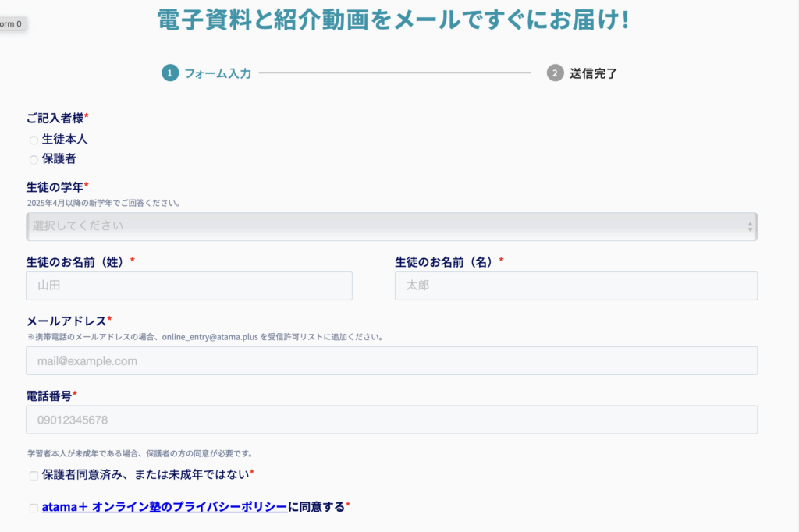
Task: Select the 生徒本人 radio button
Action: pos(34,140)
